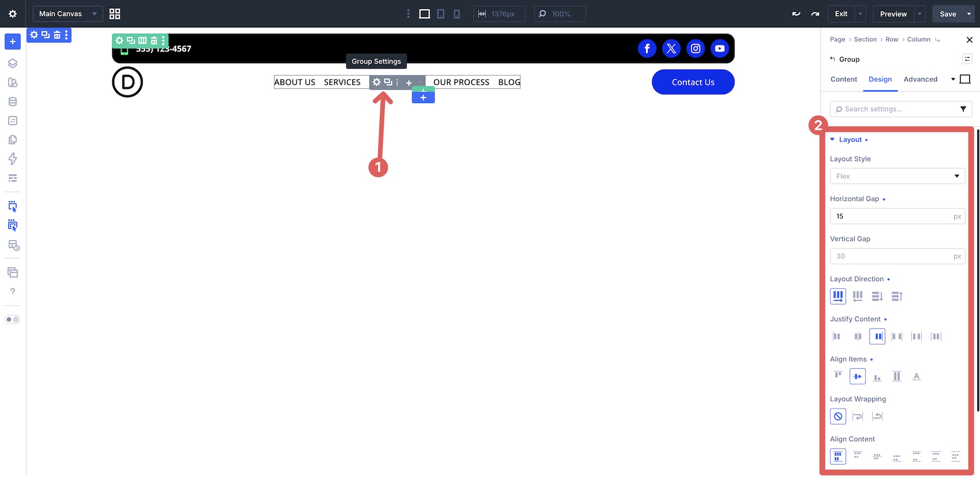
Task: Toggle the switch at bottom of left sidebar
Action: pos(13,319)
